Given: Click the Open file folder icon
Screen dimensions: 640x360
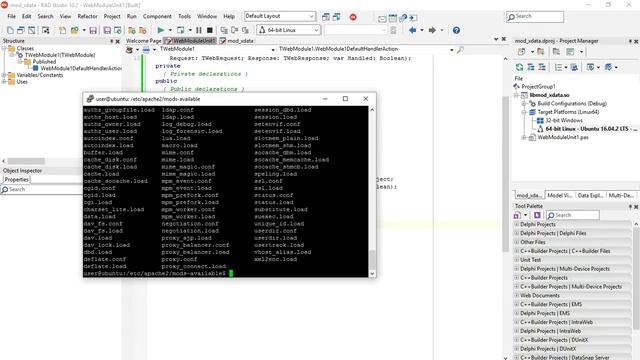Looking at the screenshot, I should 74,30.
